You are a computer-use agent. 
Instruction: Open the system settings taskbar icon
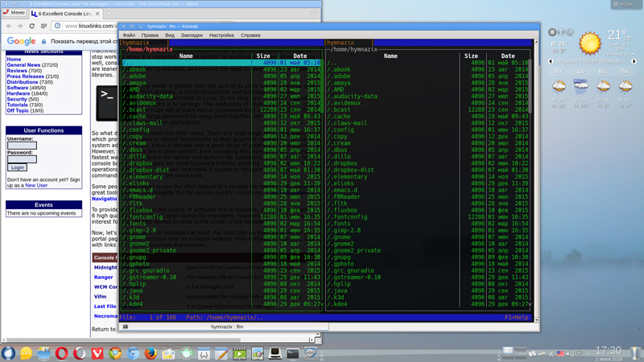311,353
